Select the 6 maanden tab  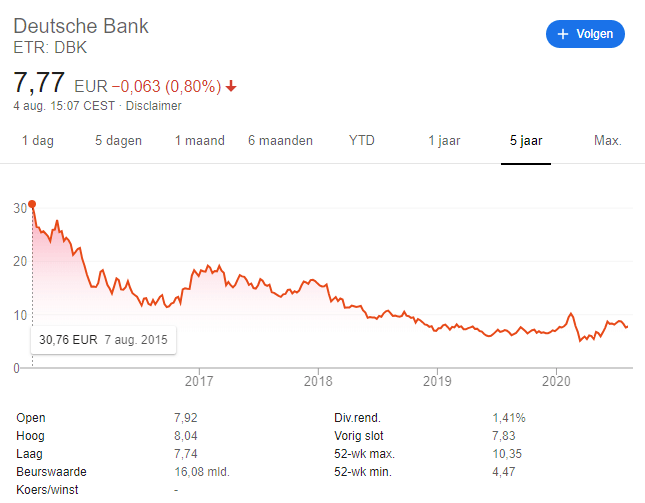point(281,141)
